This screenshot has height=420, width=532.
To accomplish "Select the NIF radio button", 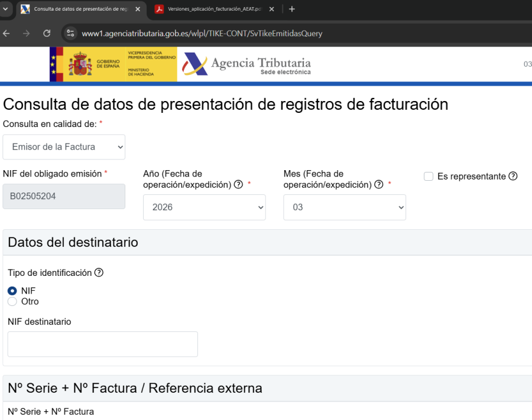I will click(x=12, y=291).
